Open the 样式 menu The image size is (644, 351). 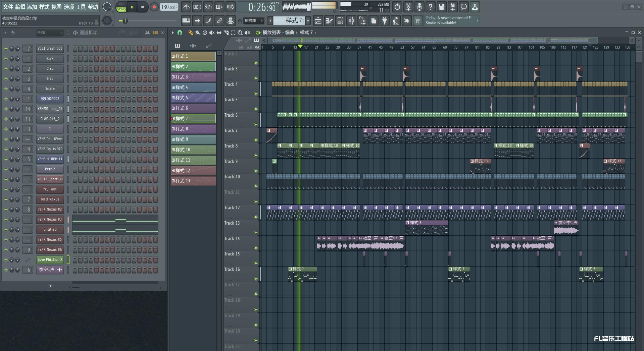[x=44, y=7]
